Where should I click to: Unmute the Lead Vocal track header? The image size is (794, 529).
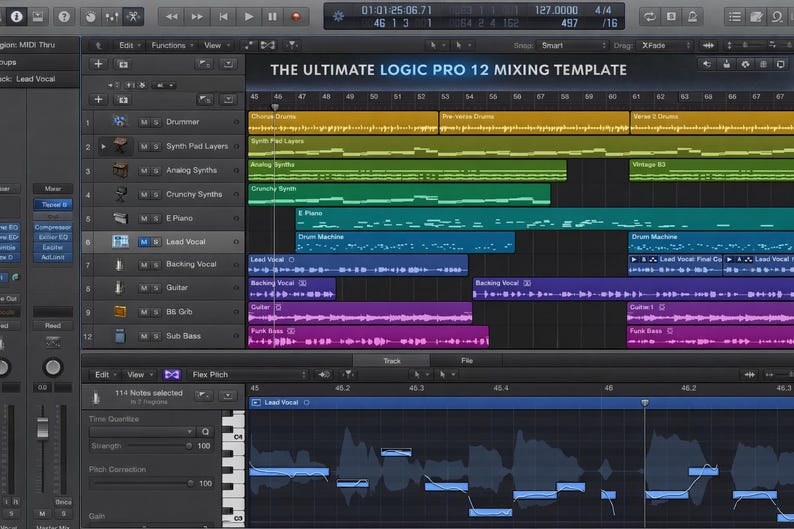[144, 242]
